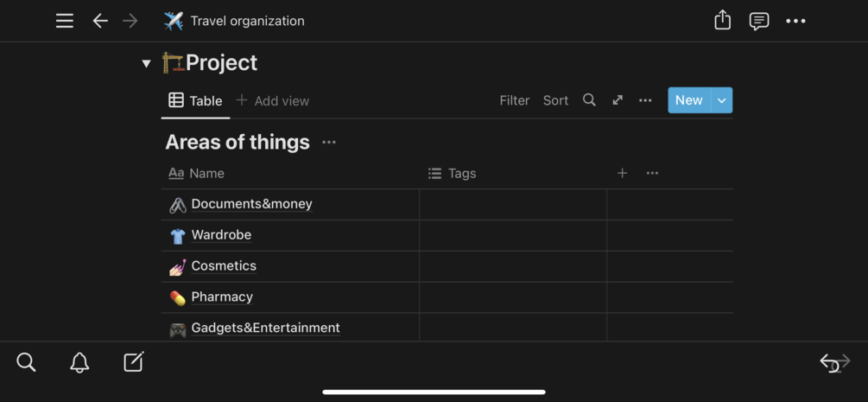Open Areas of things title options menu
The width and height of the screenshot is (868, 402).
329,142
